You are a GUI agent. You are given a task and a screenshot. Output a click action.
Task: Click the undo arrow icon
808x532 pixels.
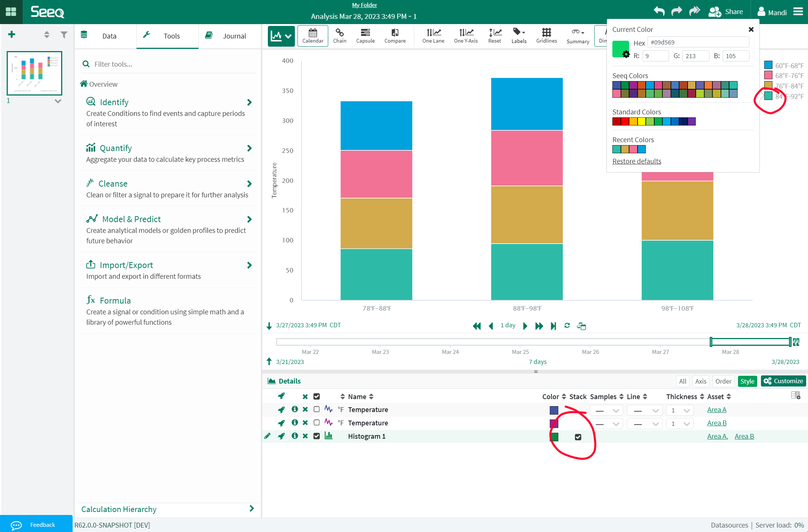pyautogui.click(x=659, y=11)
